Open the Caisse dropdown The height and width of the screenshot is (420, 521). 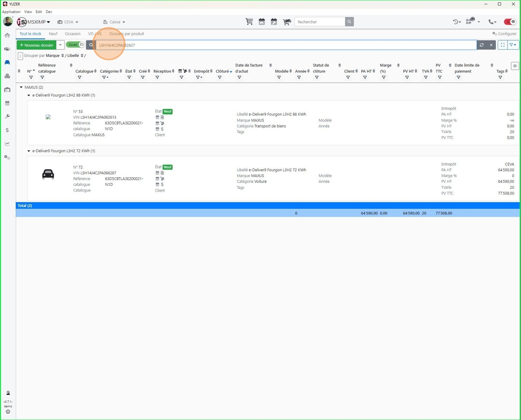tap(114, 22)
